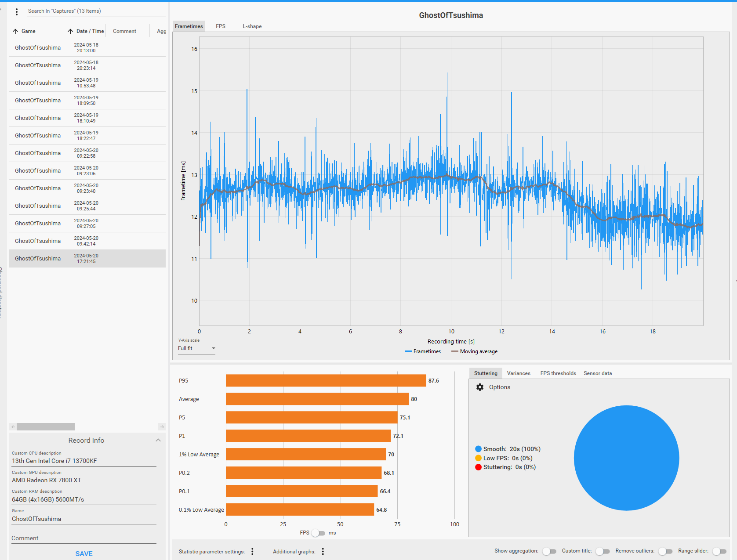Click the Custom GPU description field

(x=84, y=480)
